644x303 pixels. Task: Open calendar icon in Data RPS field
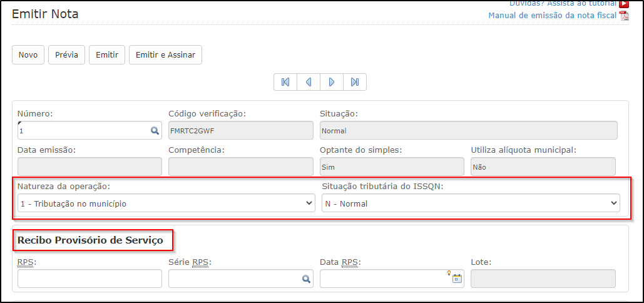coord(457,279)
